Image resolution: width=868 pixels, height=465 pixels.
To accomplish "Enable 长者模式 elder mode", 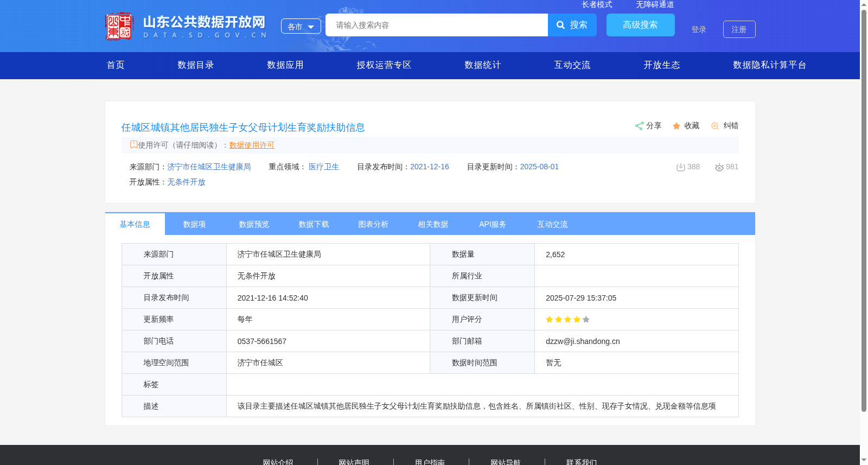I will 597,4.
